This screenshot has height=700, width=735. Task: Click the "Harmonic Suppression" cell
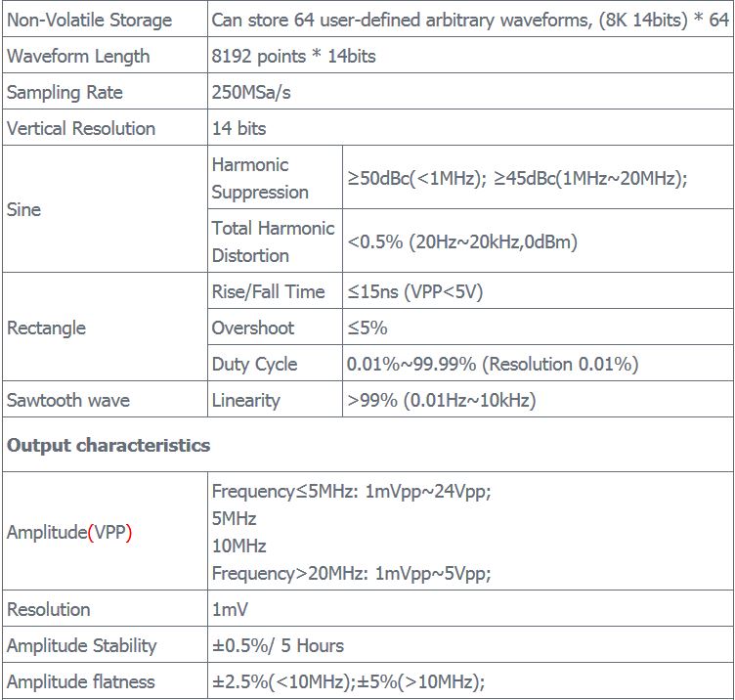260,178
